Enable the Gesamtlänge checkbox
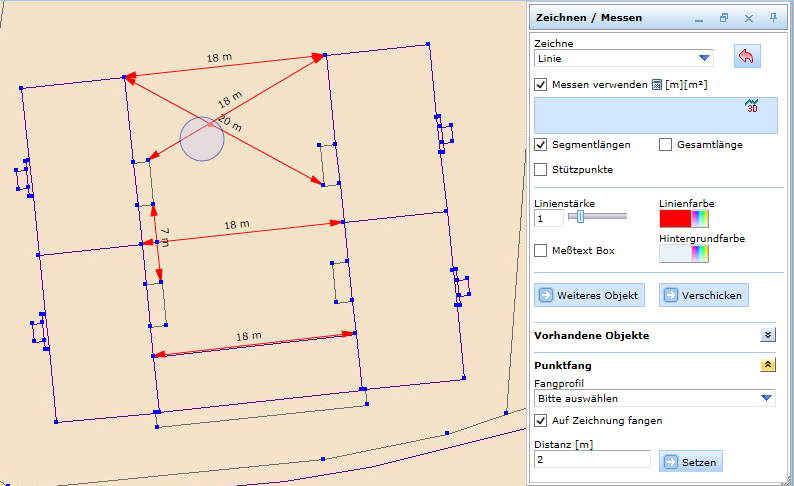 pos(665,145)
